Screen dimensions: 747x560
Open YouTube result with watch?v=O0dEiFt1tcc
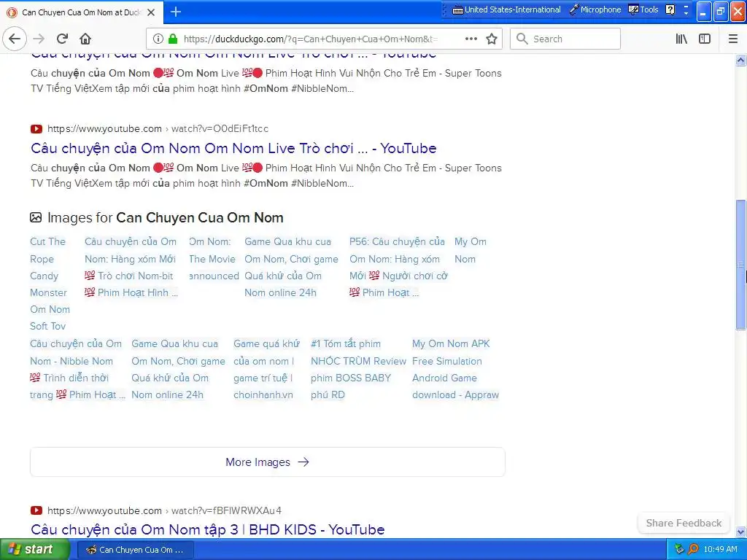point(233,148)
